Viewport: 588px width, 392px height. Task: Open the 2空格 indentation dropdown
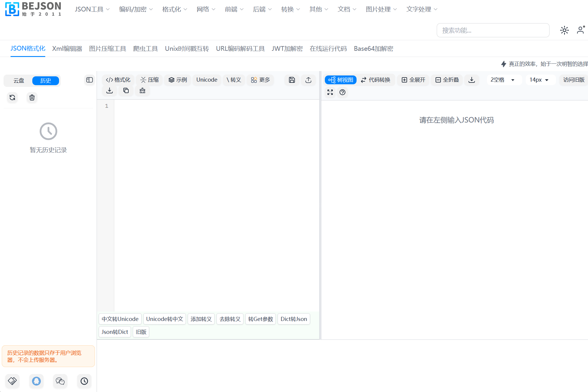coord(503,80)
